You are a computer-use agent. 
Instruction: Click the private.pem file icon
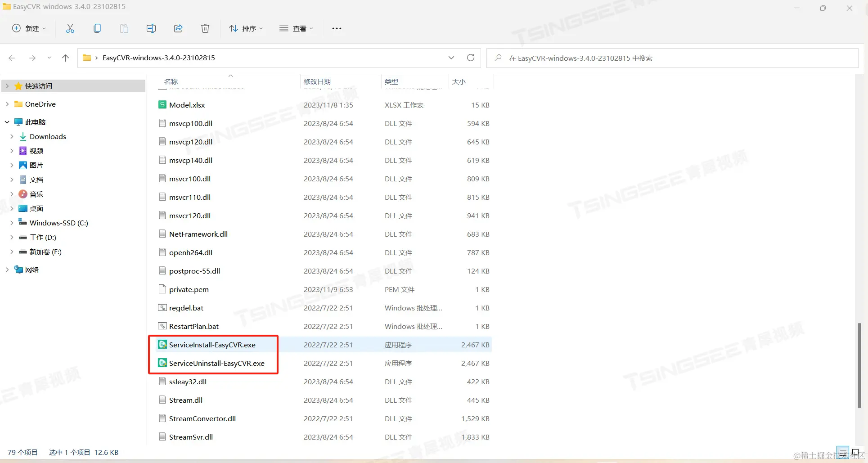[162, 289]
